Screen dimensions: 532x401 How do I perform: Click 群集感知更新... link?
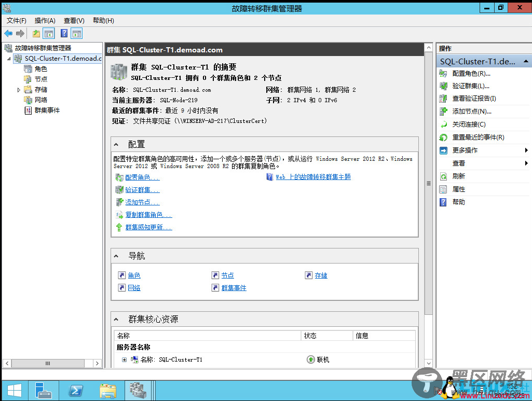148,227
